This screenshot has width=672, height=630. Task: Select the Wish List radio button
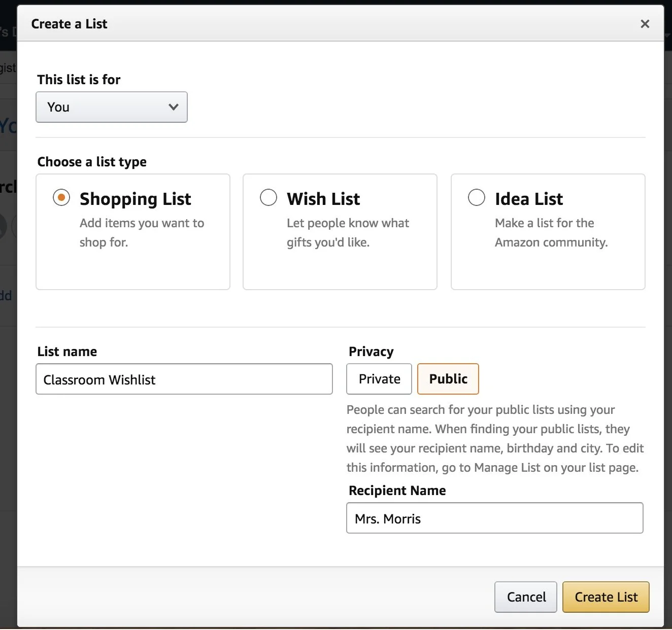click(x=268, y=197)
